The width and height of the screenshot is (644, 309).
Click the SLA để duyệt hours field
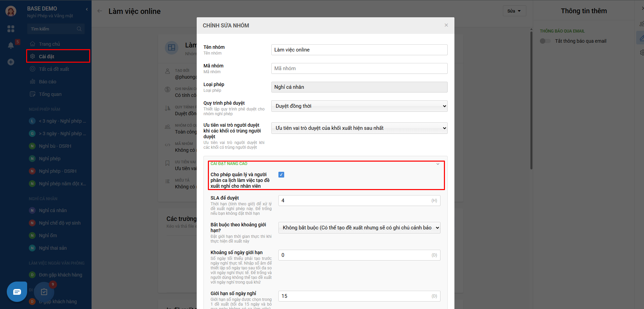point(359,201)
